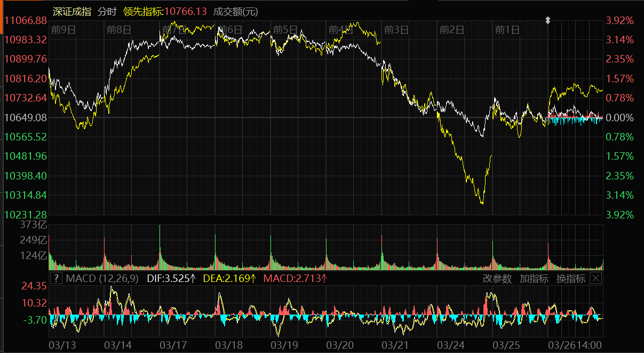Click the -3.70 MACD axis value
The height and width of the screenshot is (353, 644).
point(34,320)
